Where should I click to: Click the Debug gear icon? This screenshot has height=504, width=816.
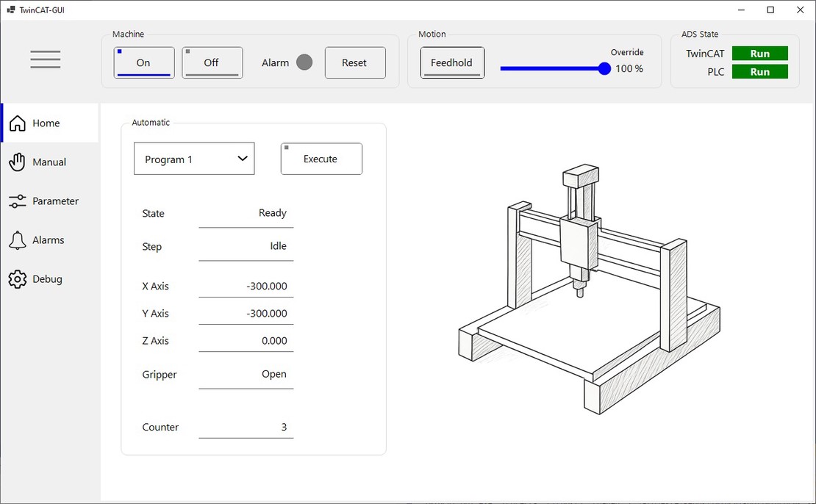tap(17, 279)
